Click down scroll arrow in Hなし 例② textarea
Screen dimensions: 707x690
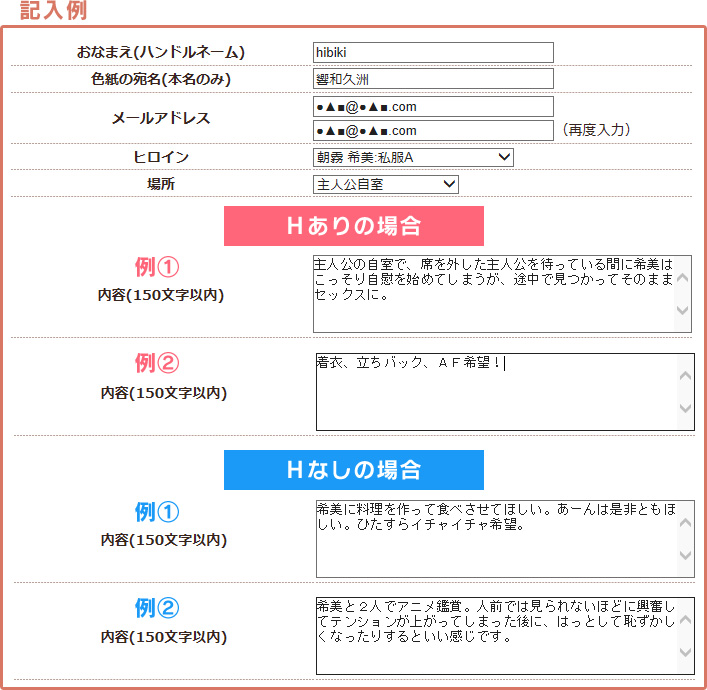pos(685,653)
